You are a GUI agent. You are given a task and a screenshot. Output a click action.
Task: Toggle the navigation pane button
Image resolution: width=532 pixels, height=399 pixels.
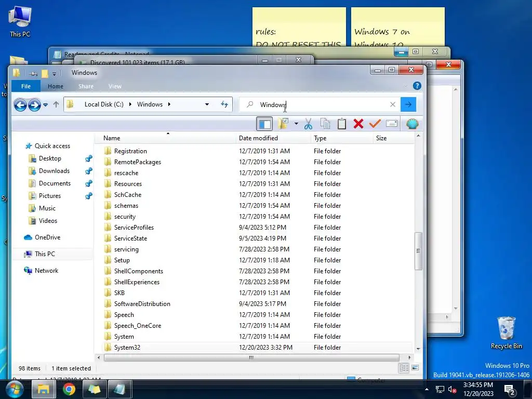(x=264, y=124)
